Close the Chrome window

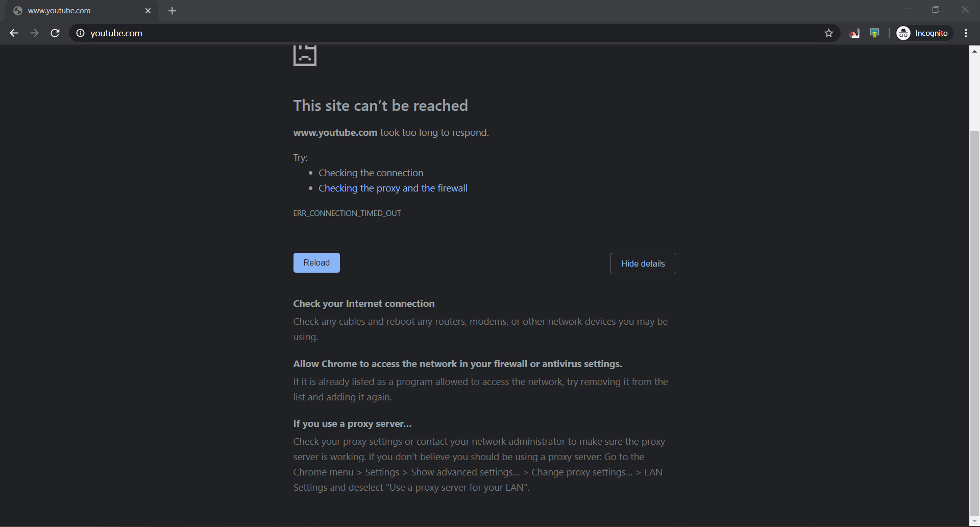965,9
